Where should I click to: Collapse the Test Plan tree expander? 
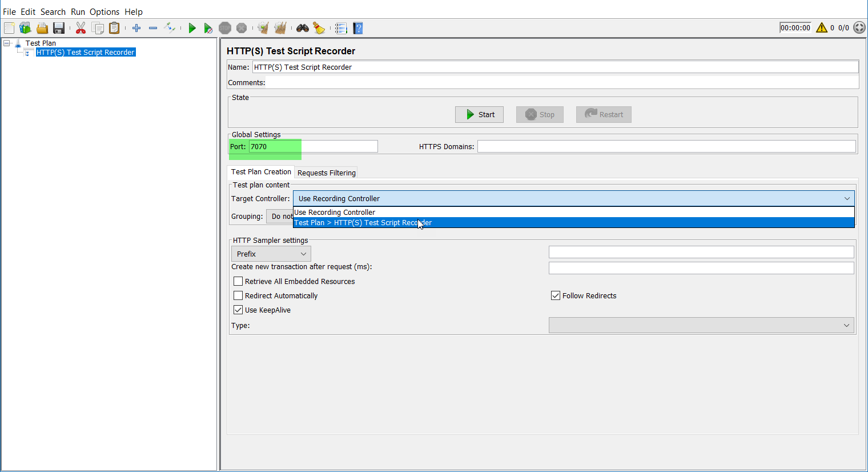pos(7,43)
